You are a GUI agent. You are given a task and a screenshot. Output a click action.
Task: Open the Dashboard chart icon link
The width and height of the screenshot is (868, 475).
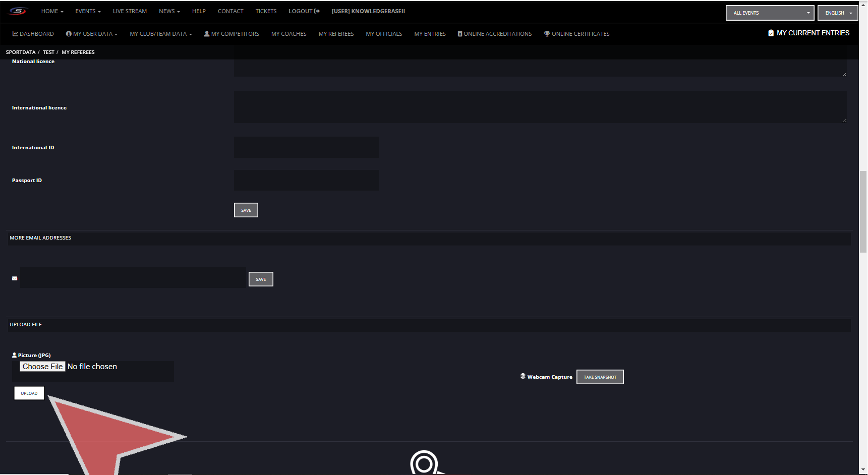[x=15, y=34]
